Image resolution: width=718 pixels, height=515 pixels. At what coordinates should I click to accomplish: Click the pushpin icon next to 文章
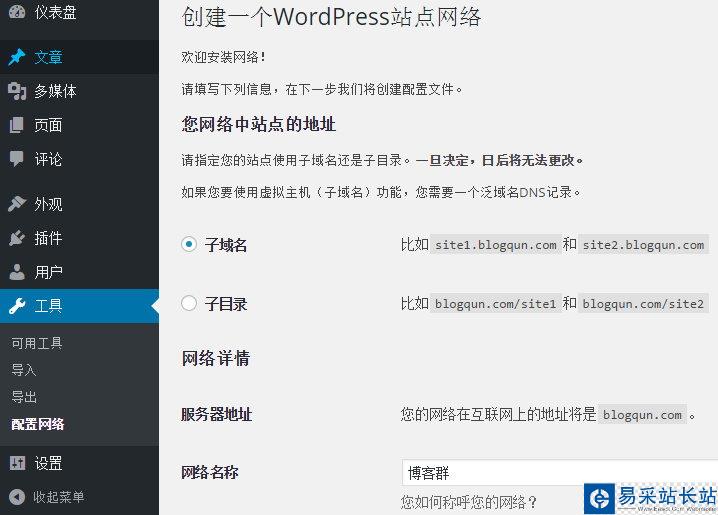(x=17, y=57)
